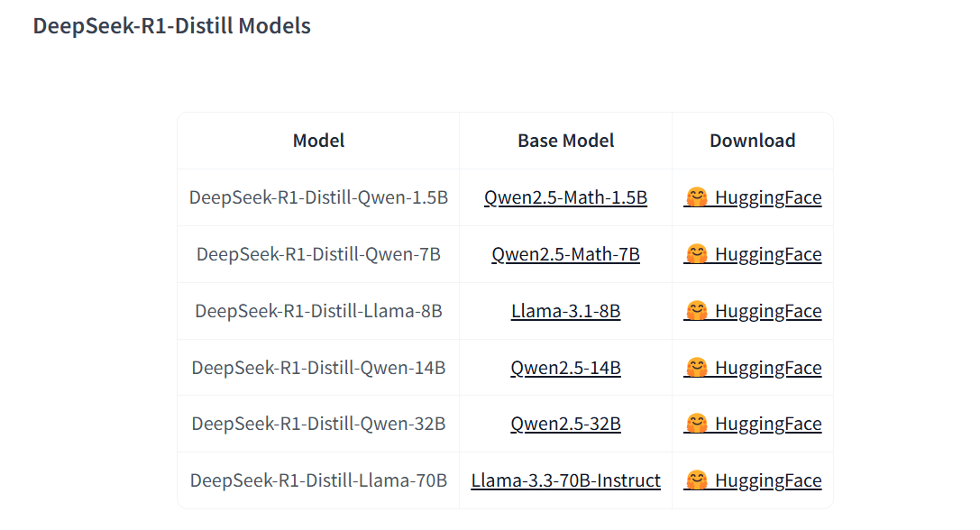980x530 pixels.
Task: Click the DeepSeek-R1-Distill-Qwen-14B model name
Action: (318, 368)
